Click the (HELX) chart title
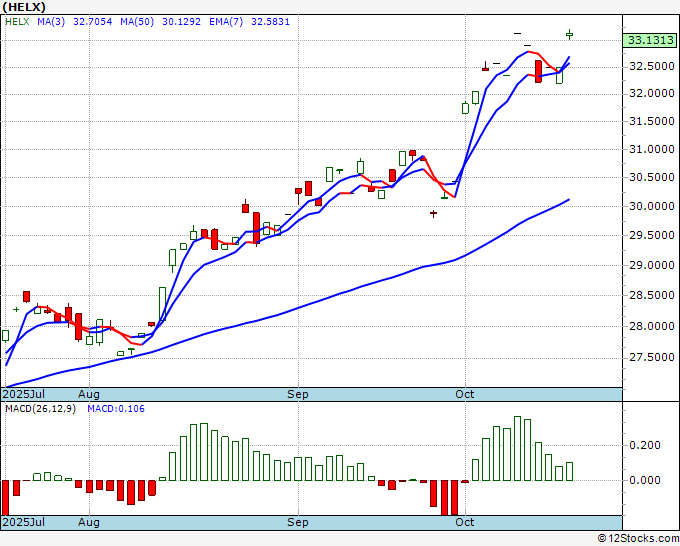Screen dimensions: 680x546 [24, 7]
